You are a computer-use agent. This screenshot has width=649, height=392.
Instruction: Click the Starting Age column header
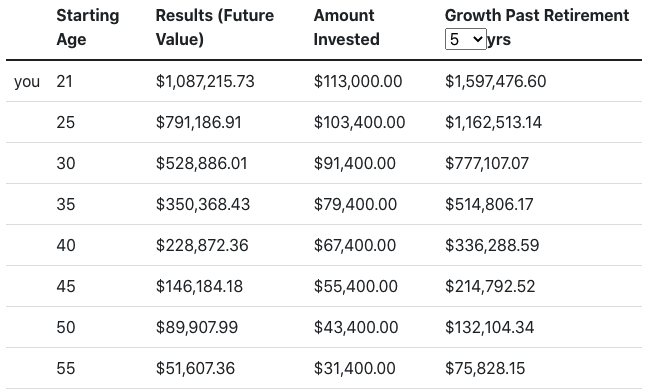(88, 27)
